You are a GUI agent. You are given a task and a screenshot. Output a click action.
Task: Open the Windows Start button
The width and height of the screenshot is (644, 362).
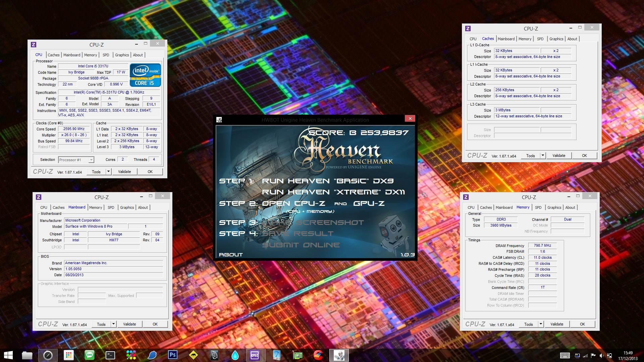coord(8,355)
